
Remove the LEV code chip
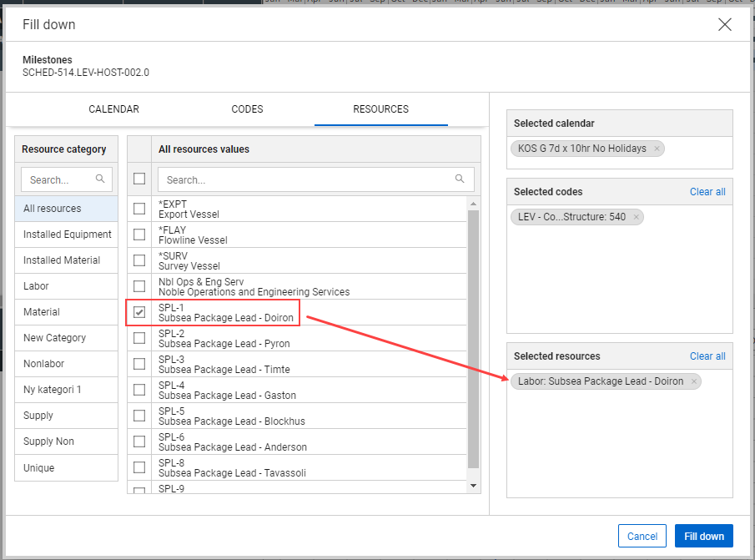tap(636, 218)
